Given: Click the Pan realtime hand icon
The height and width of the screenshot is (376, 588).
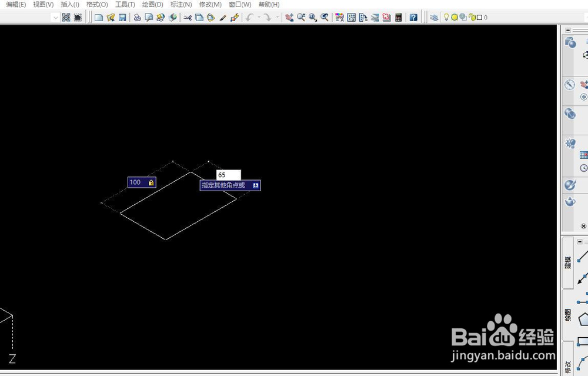Looking at the screenshot, I should click(289, 17).
